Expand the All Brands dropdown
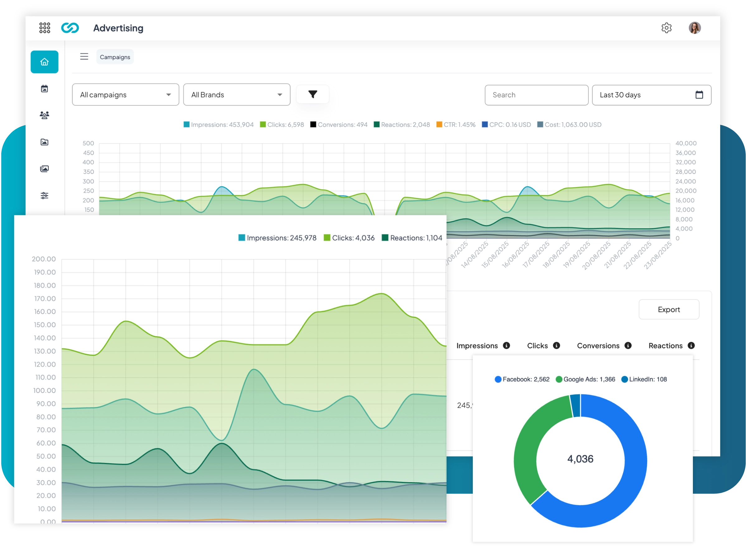The width and height of the screenshot is (747, 560). click(236, 95)
